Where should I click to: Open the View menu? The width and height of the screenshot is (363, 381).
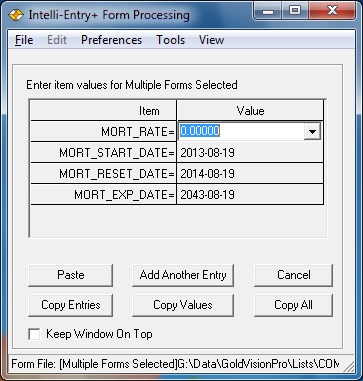tap(211, 40)
